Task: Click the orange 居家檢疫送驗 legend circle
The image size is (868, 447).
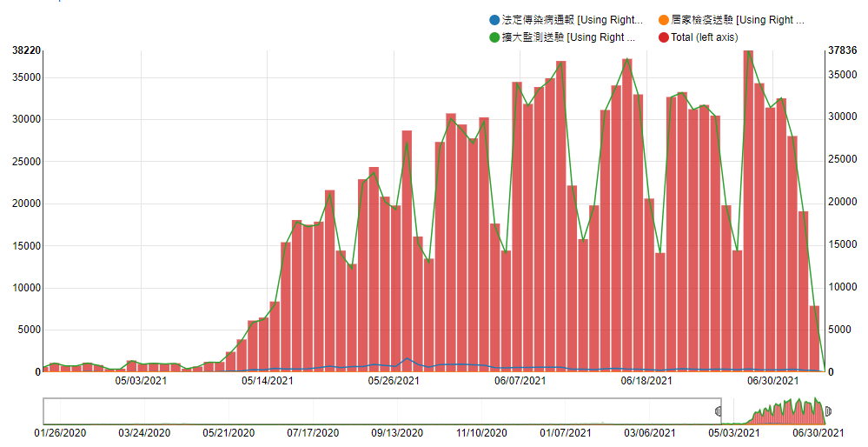Action: [664, 20]
